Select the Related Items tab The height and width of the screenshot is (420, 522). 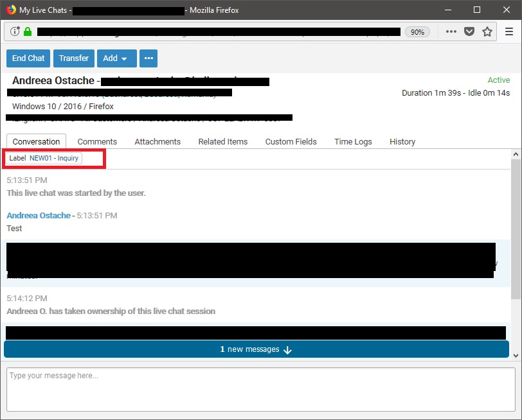pos(222,141)
